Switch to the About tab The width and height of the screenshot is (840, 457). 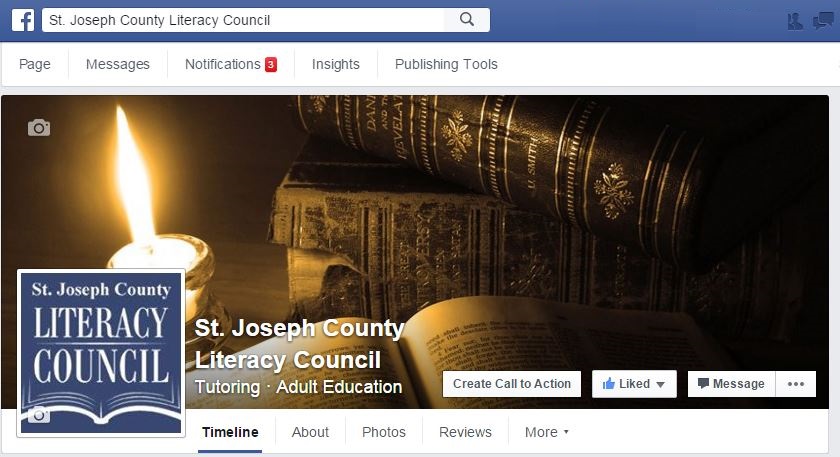310,432
